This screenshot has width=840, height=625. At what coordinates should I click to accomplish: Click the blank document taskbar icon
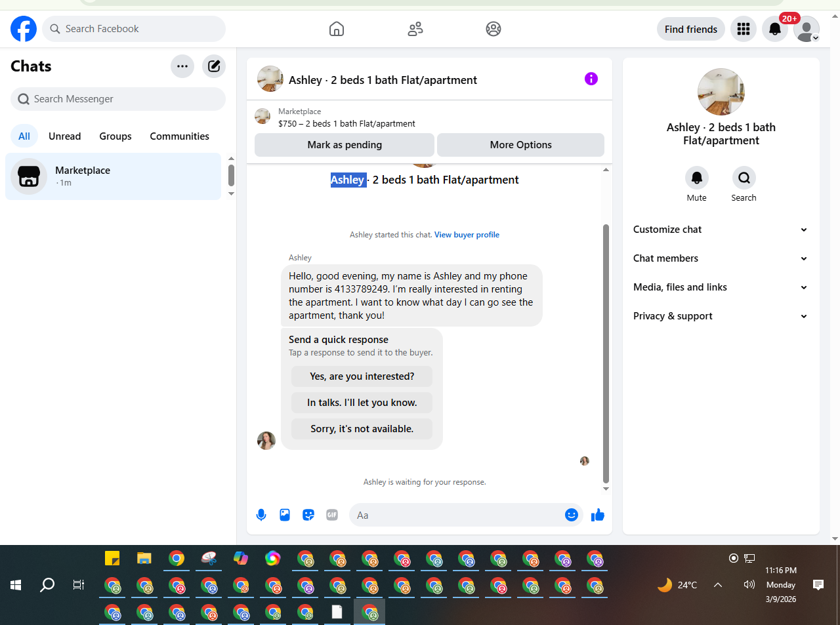pos(337,612)
